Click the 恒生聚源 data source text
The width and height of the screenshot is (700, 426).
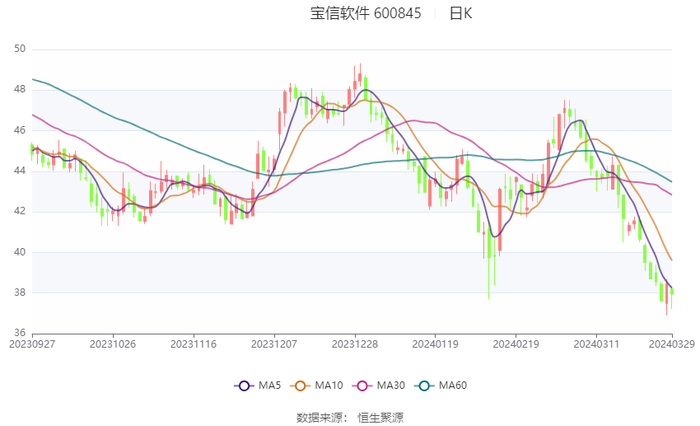pos(381,416)
